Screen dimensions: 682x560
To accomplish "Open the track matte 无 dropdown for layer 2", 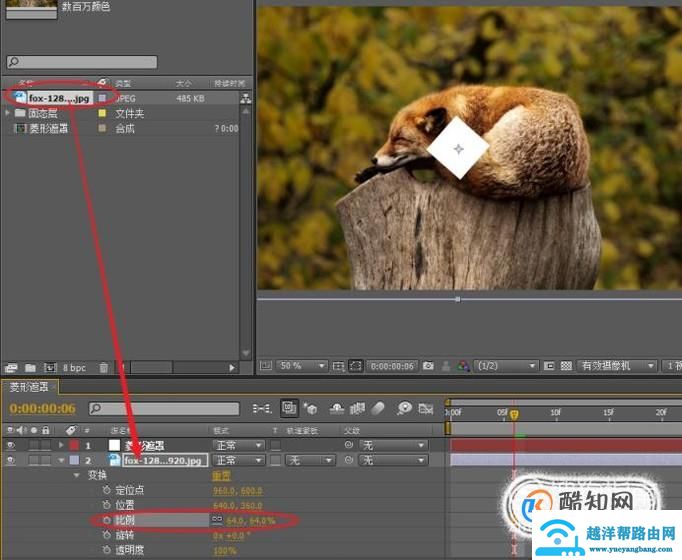I will pyautogui.click(x=310, y=460).
